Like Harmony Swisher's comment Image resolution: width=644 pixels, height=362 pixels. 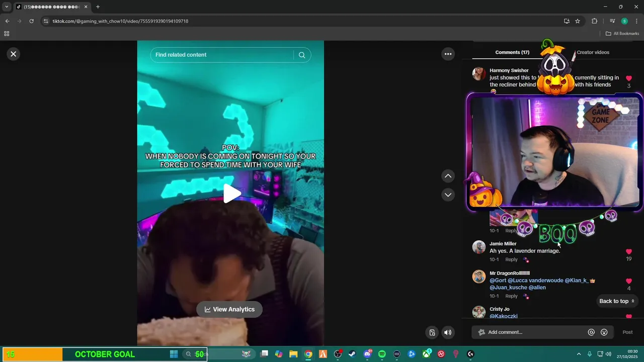pos(629,78)
